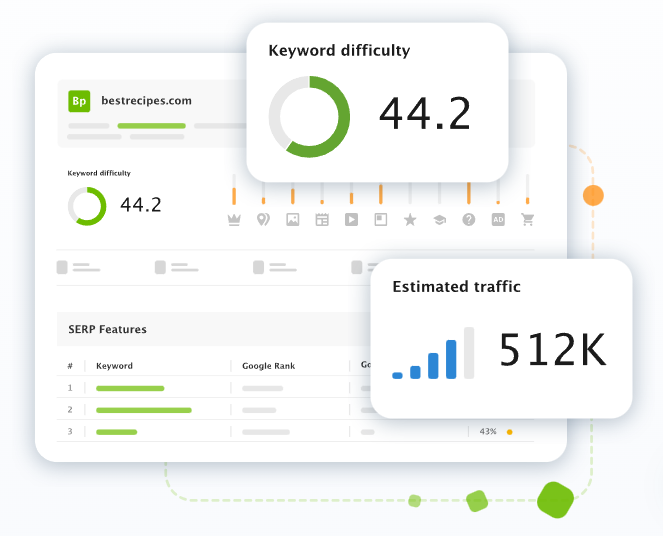Click the calendar-style table icon
Image resolution: width=663 pixels, height=536 pixels.
322,220
